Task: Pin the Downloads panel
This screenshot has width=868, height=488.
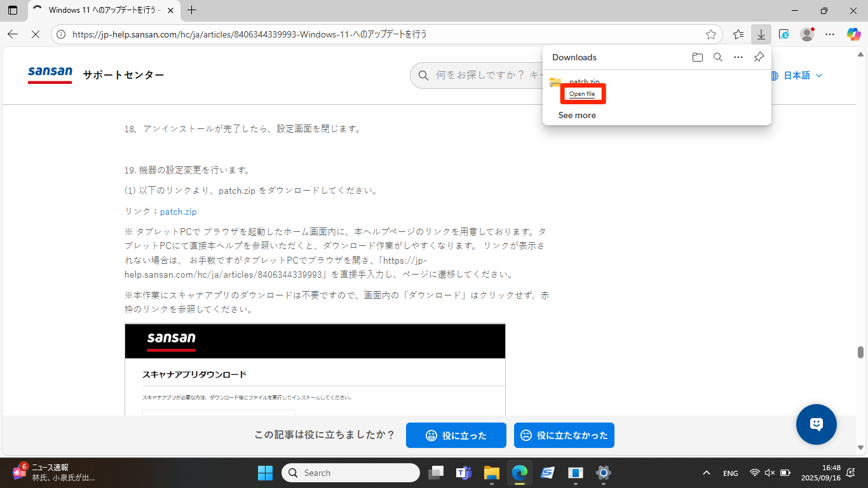Action: click(x=759, y=57)
